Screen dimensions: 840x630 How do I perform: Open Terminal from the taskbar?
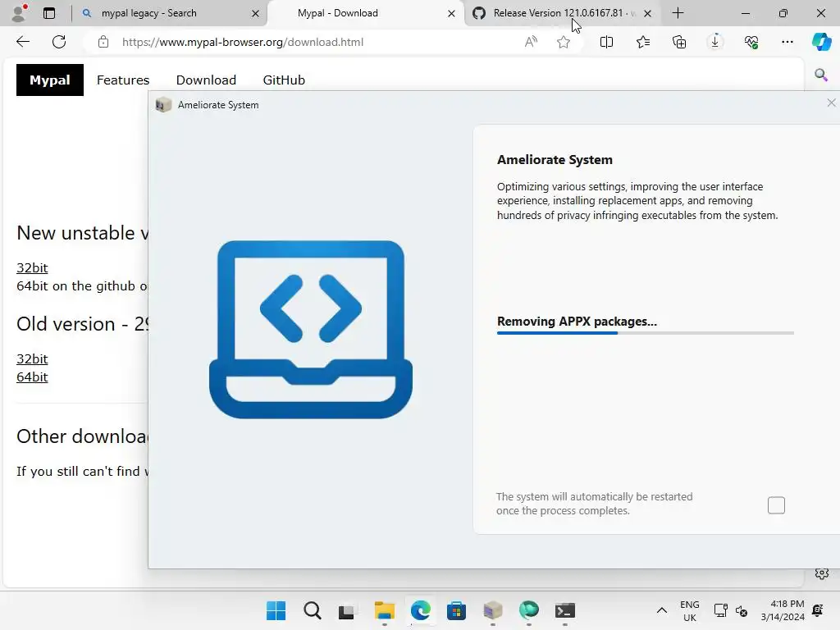tap(564, 610)
